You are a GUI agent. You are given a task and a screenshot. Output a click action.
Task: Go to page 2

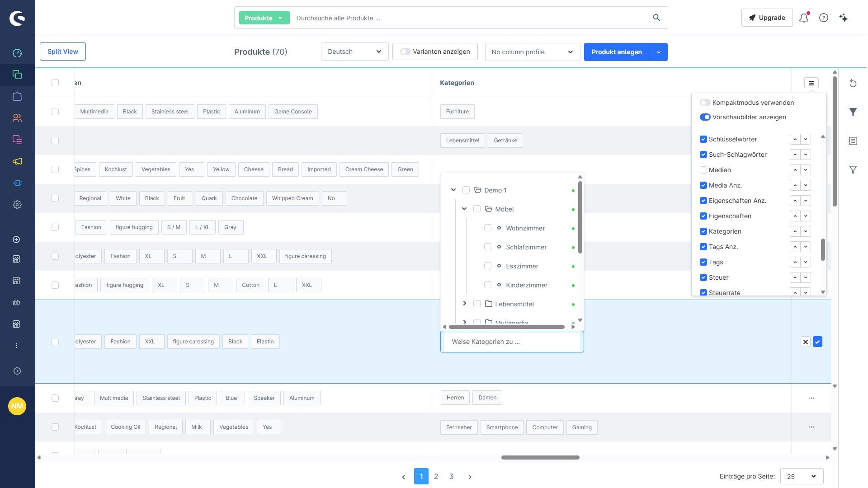point(436,476)
